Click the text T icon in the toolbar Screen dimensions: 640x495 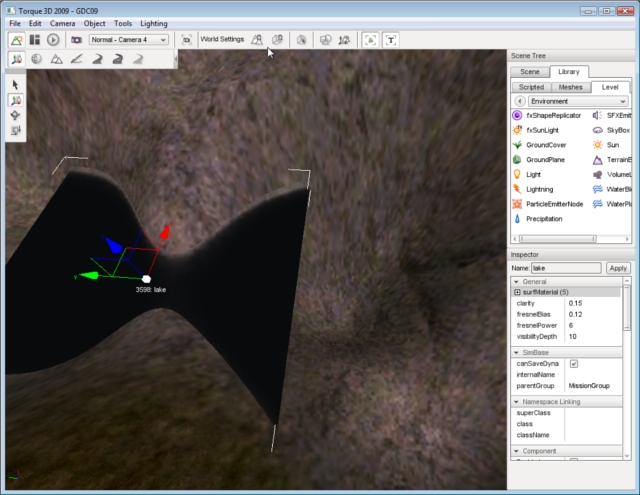click(x=390, y=40)
